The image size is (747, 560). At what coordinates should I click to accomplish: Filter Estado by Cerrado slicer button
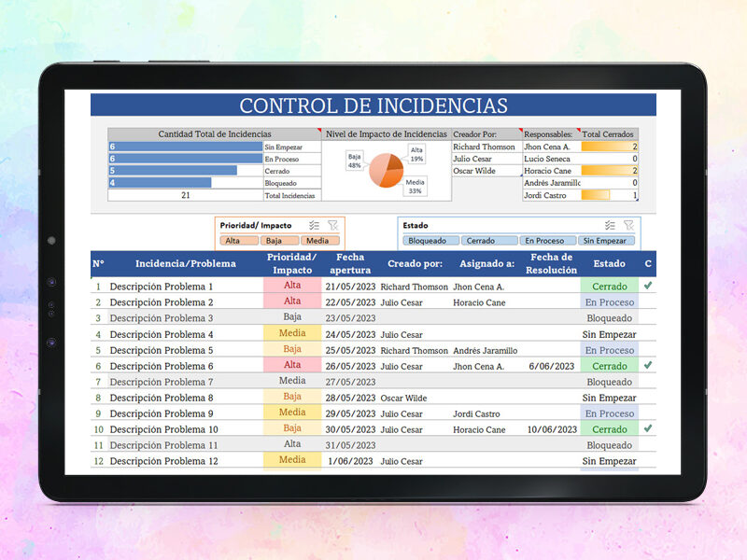click(489, 241)
